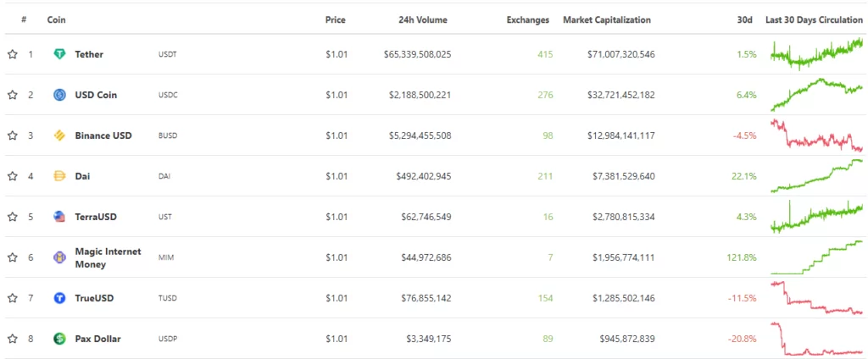Sort by the Market Capitalization column header
The height and width of the screenshot is (359, 868).
pyautogui.click(x=607, y=19)
